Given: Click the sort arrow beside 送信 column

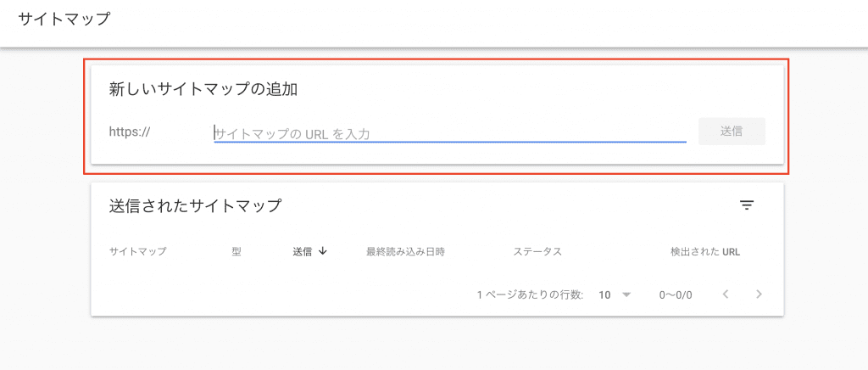Looking at the screenshot, I should point(323,251).
